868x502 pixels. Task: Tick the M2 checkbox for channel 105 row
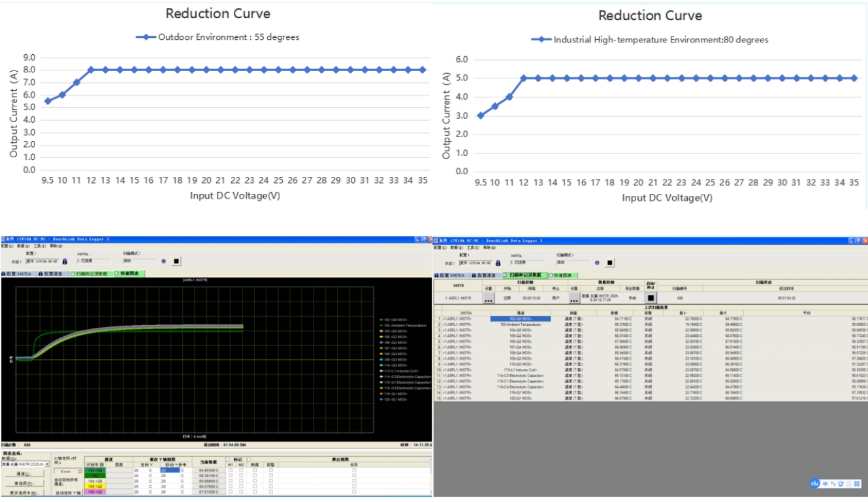coord(241,486)
